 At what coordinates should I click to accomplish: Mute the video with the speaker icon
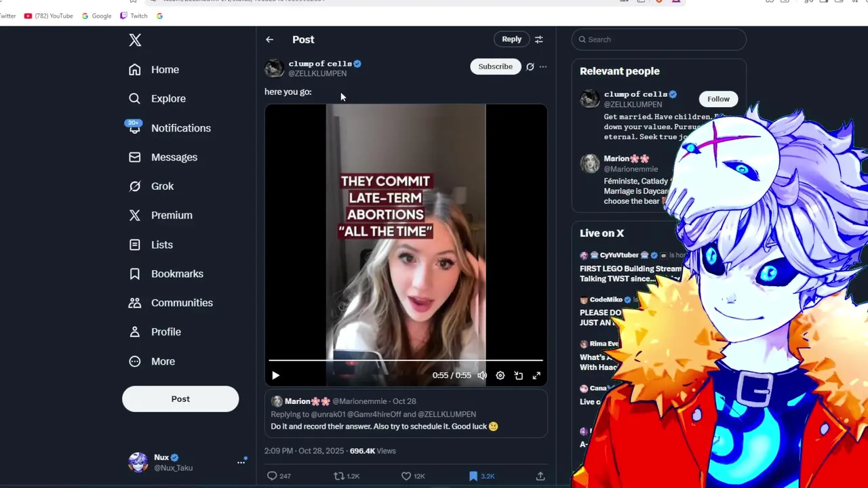(482, 375)
